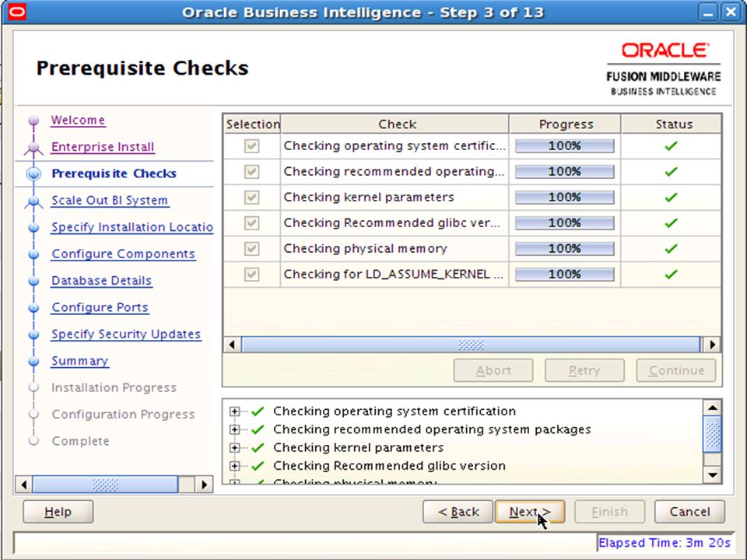Click the status checkmark for physical memory table row
The height and width of the screenshot is (560, 747).
pyautogui.click(x=671, y=249)
